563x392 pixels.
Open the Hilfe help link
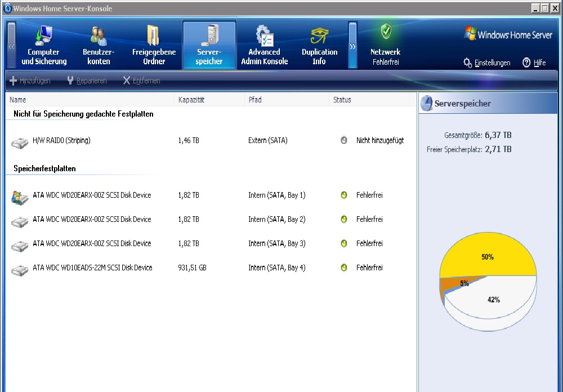[534, 63]
